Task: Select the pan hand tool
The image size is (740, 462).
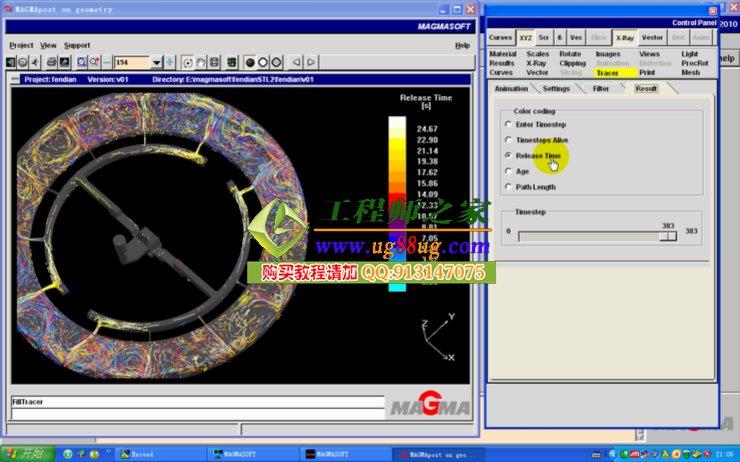Action: pyautogui.click(x=200, y=62)
